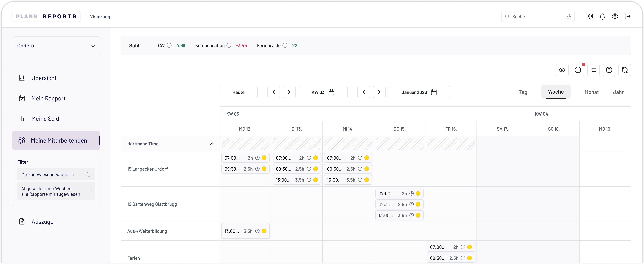This screenshot has height=264, width=644.
Task: Toggle the eye visibility button
Action: (x=562, y=70)
